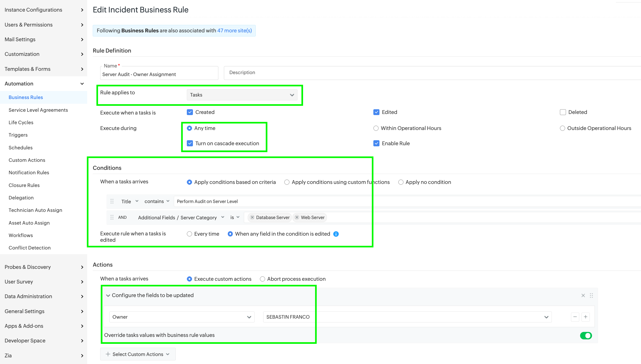Remove the Database Server tag

[x=252, y=217]
